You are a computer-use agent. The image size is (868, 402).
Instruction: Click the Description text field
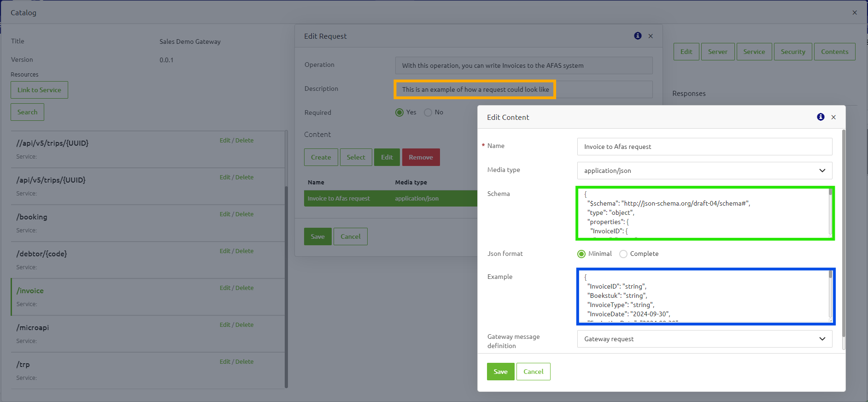pos(524,89)
